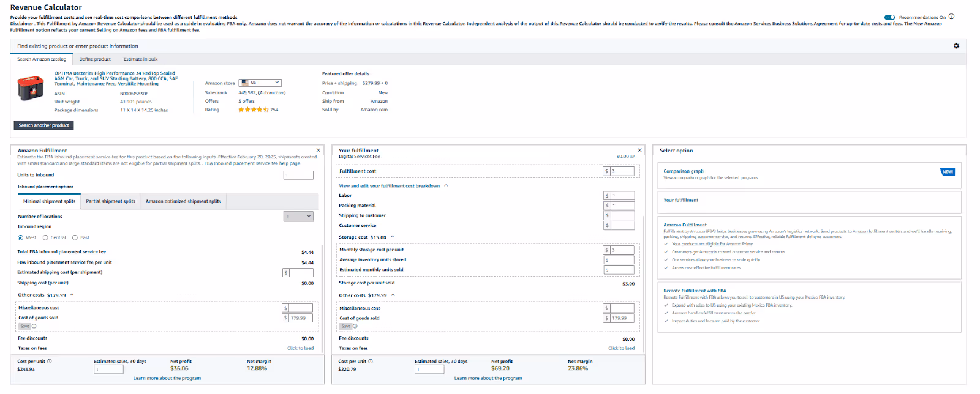This screenshot has height=394, width=980.
Task: Select East inbound region
Action: [75, 237]
